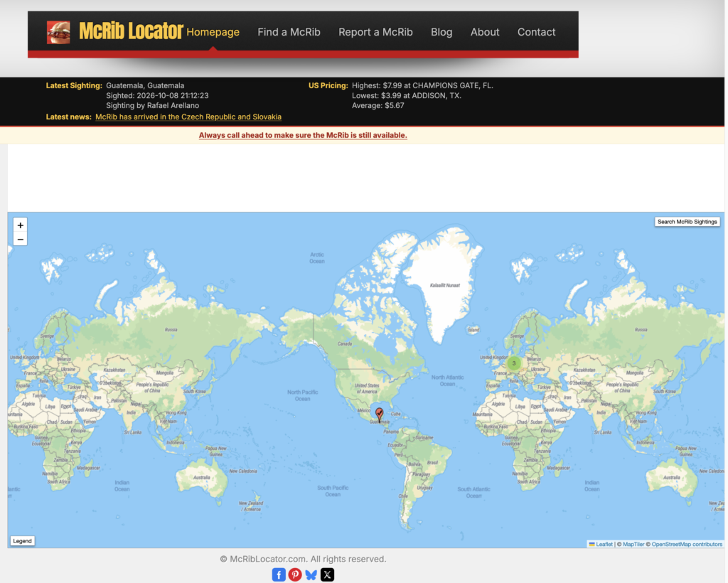The height and width of the screenshot is (583, 728).
Task: Open the X social icon
Action: 327,574
